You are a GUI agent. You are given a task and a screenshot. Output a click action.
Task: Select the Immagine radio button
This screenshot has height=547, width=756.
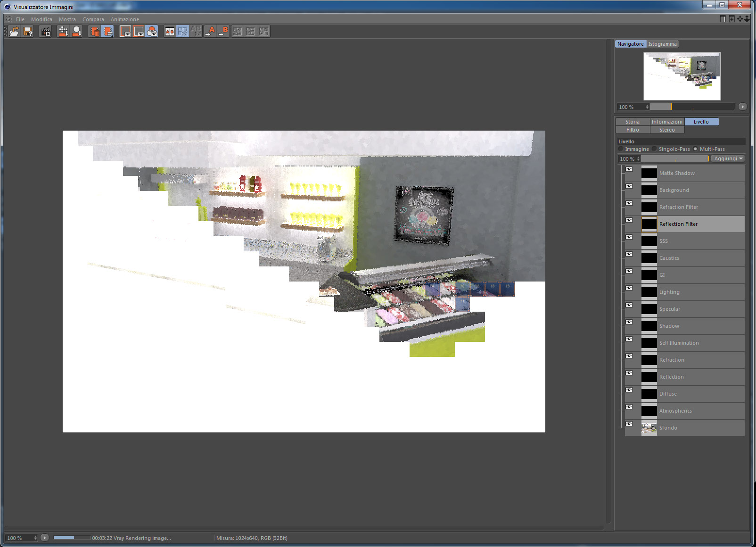pos(621,149)
